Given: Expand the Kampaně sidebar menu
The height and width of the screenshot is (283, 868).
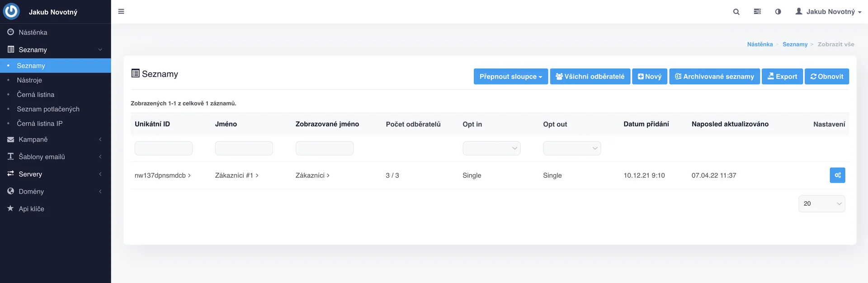Looking at the screenshot, I should tap(33, 140).
